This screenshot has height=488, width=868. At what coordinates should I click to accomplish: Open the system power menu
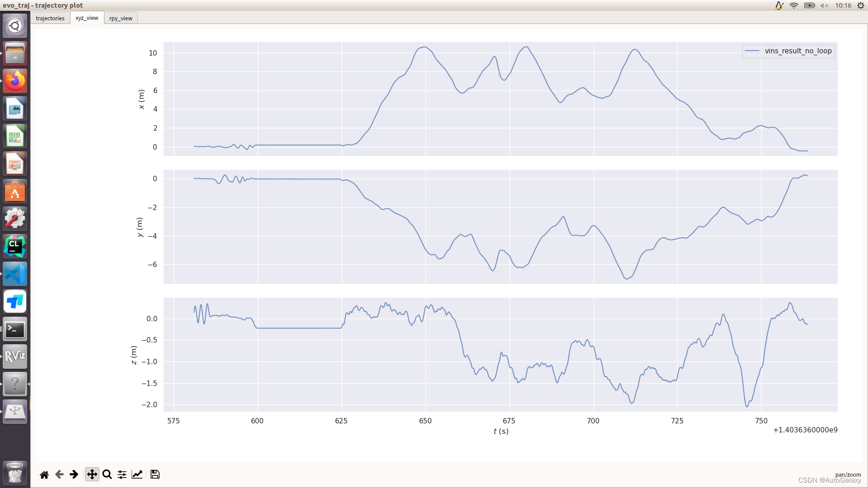[861, 5]
